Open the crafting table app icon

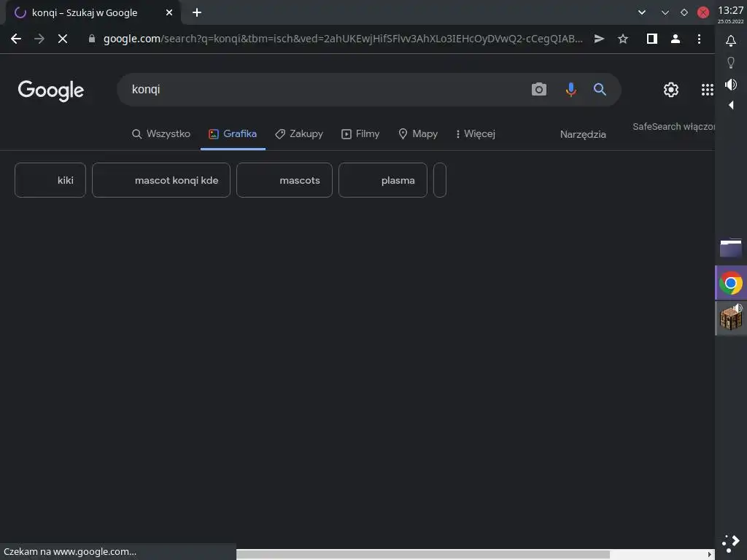(731, 318)
